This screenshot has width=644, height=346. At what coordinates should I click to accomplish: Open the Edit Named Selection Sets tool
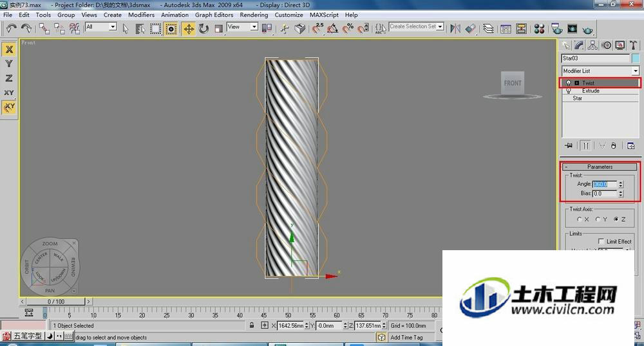tap(381, 28)
